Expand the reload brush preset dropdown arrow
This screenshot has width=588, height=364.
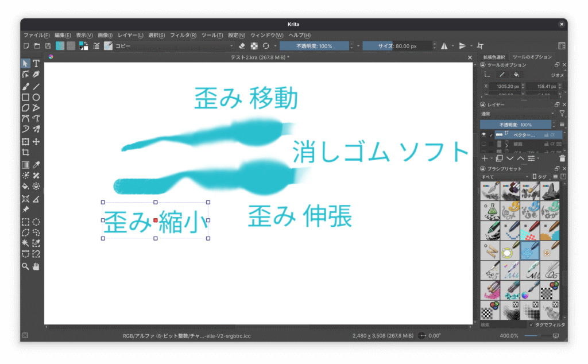[x=275, y=46]
